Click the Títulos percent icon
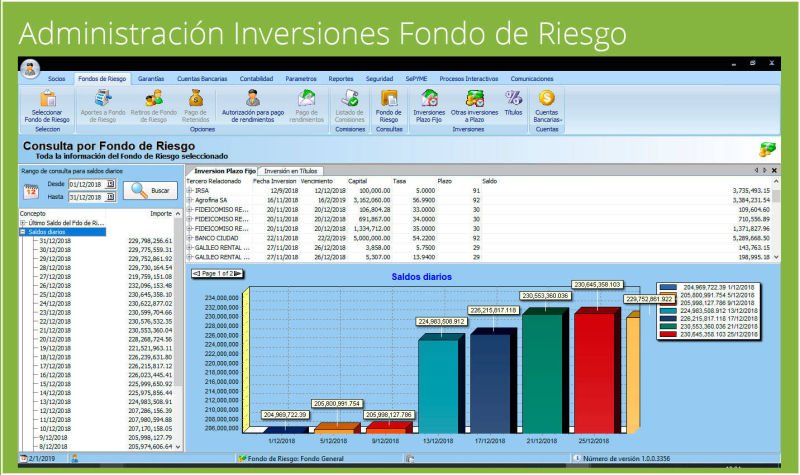Image resolution: width=800 pixels, height=475 pixels. pyautogui.click(x=513, y=97)
